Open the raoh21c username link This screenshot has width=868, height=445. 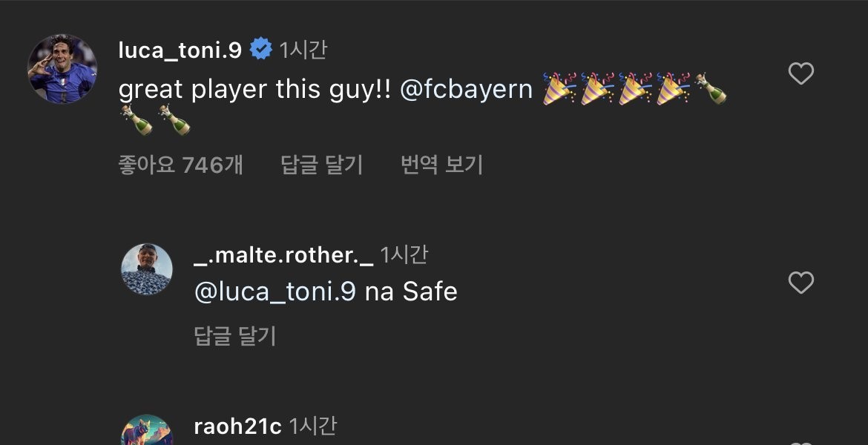pyautogui.click(x=237, y=426)
